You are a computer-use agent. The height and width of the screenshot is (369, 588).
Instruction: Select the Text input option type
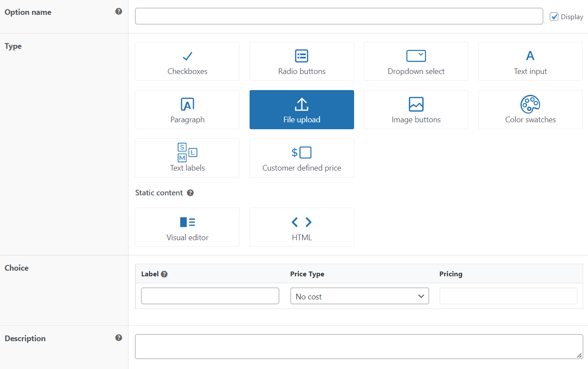tap(530, 61)
